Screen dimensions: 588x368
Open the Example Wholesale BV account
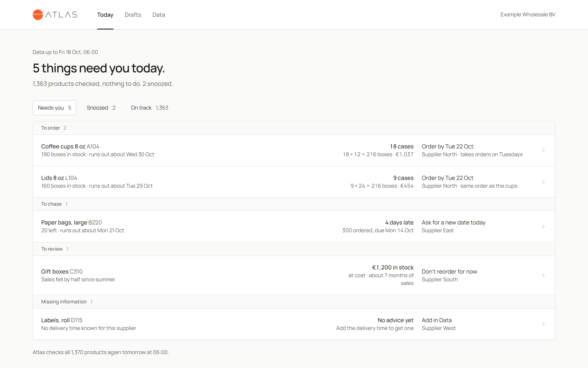[x=528, y=15]
